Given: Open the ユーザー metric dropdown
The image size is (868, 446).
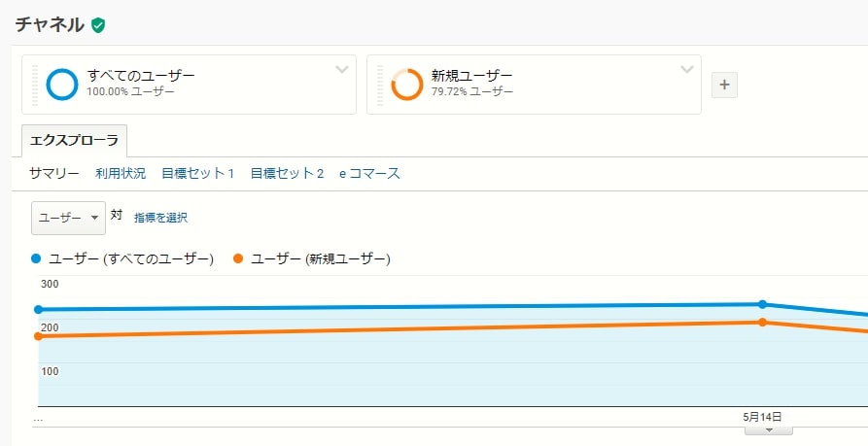Looking at the screenshot, I should pos(68,218).
